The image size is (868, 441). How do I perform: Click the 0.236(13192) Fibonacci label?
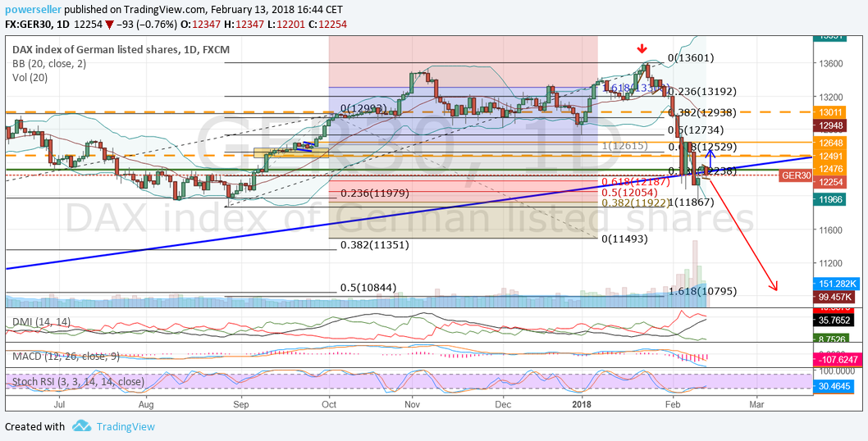(x=702, y=91)
